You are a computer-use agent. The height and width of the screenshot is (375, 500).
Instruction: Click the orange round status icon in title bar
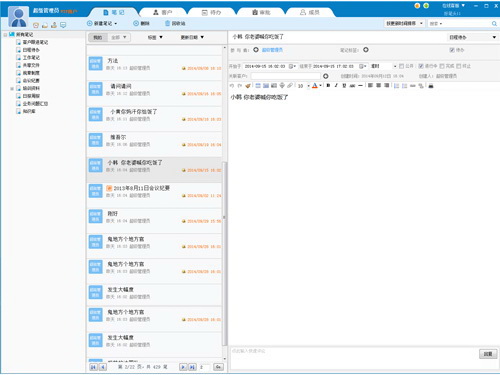pos(417,6)
